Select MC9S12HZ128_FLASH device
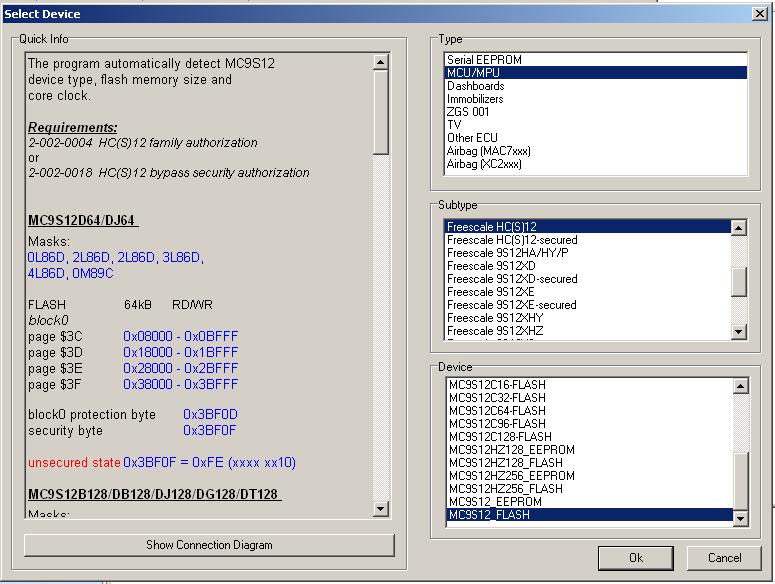The image size is (775, 584). click(x=589, y=463)
